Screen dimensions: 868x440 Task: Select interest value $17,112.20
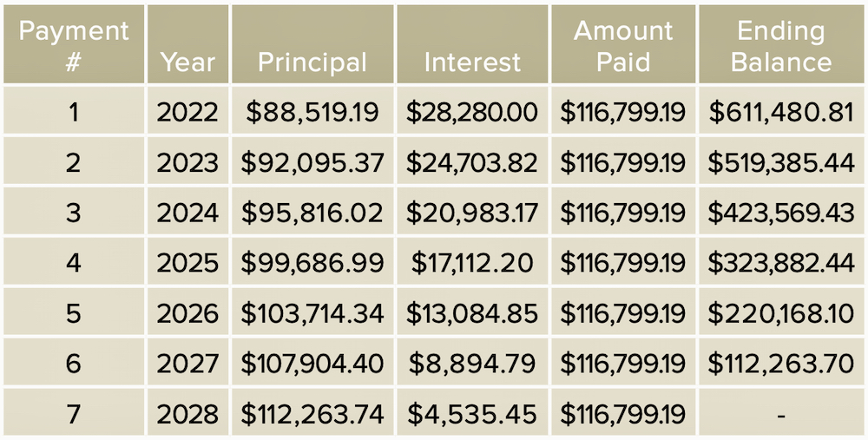point(472,264)
